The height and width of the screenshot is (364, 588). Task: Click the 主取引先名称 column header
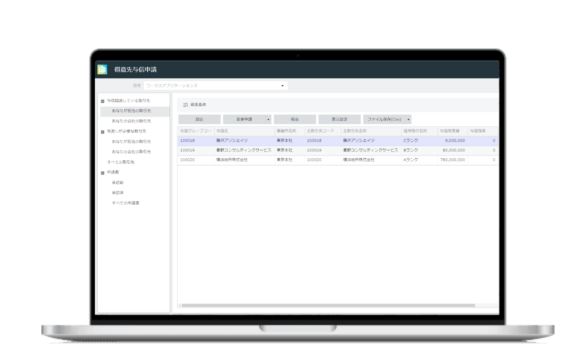pyautogui.click(x=371, y=131)
